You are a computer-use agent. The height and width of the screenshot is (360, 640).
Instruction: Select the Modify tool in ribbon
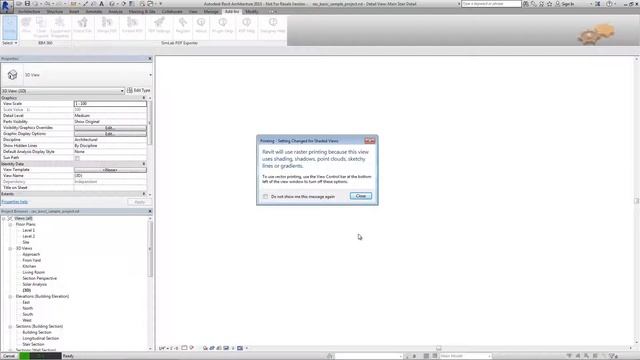point(10,27)
